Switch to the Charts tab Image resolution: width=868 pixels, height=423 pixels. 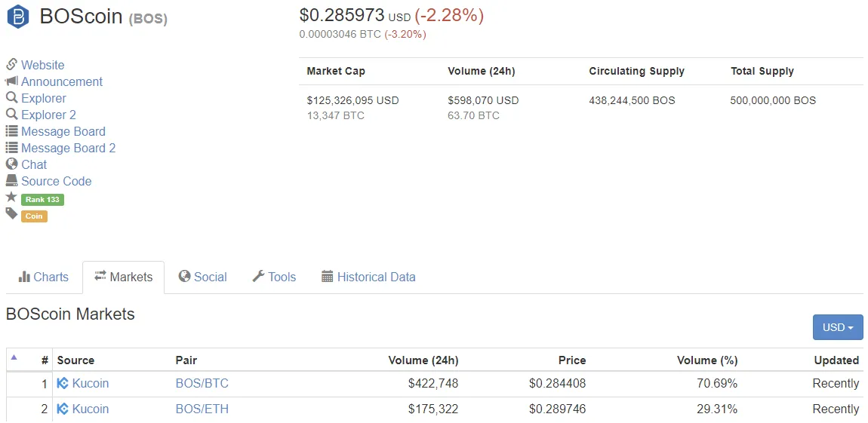point(43,277)
